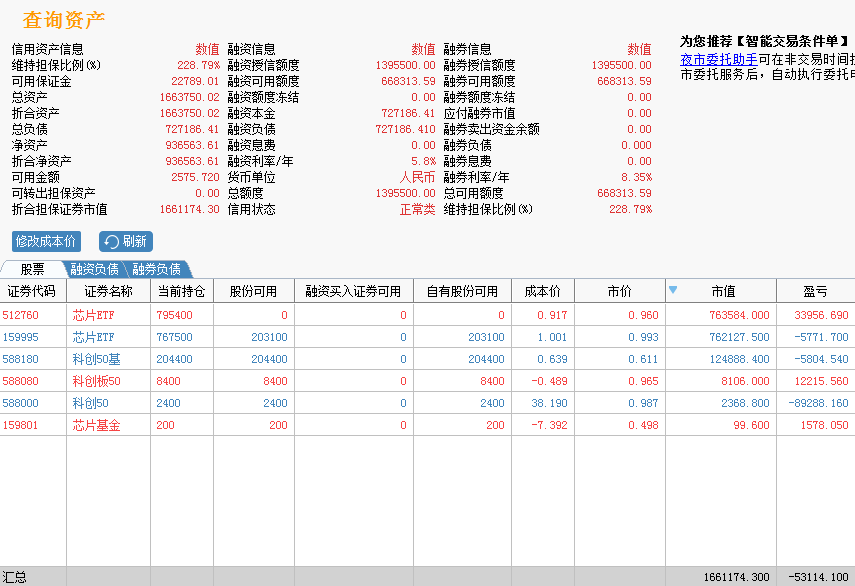Image resolution: width=855 pixels, height=586 pixels.
Task: Click the sort arrow in 市值 column header
Action: click(673, 289)
